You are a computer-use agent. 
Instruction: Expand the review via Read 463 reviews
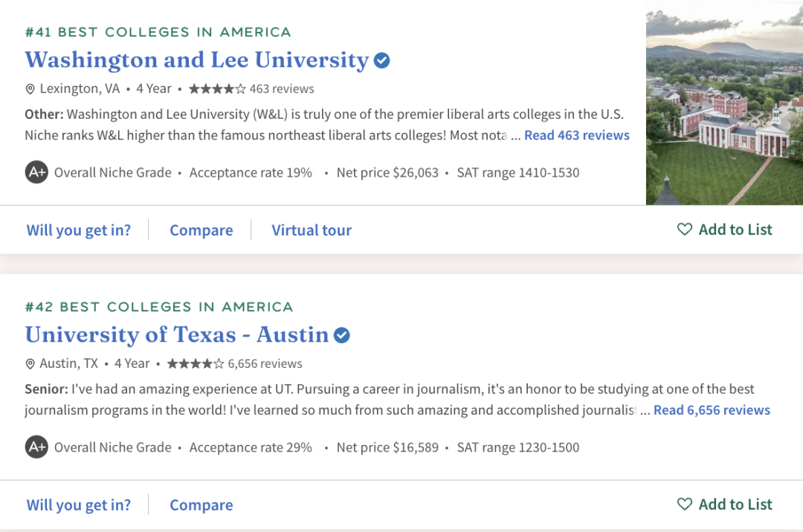click(x=577, y=135)
